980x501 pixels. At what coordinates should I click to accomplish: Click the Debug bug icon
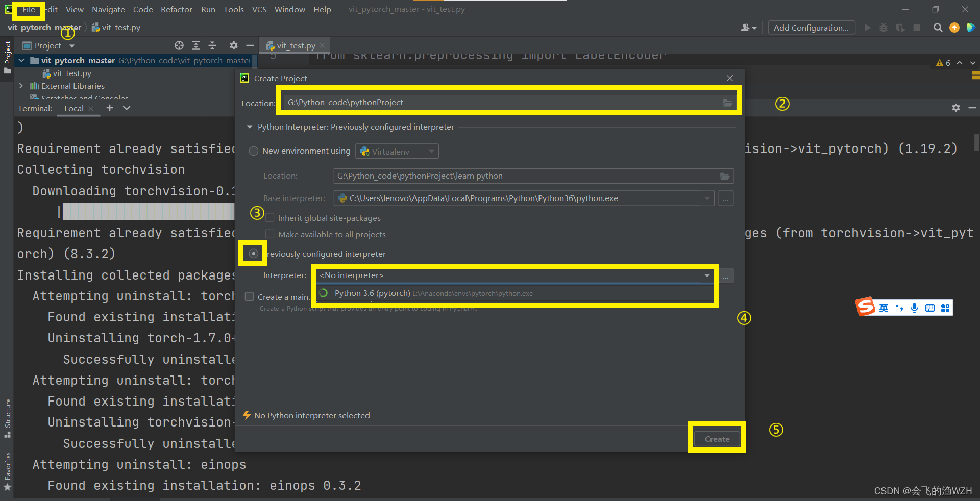coord(884,28)
